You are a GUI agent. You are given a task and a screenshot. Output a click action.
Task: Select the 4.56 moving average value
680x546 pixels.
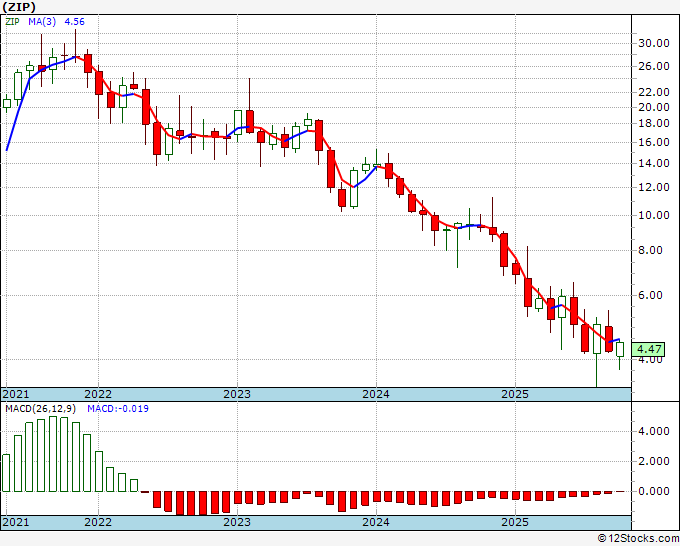(74, 21)
